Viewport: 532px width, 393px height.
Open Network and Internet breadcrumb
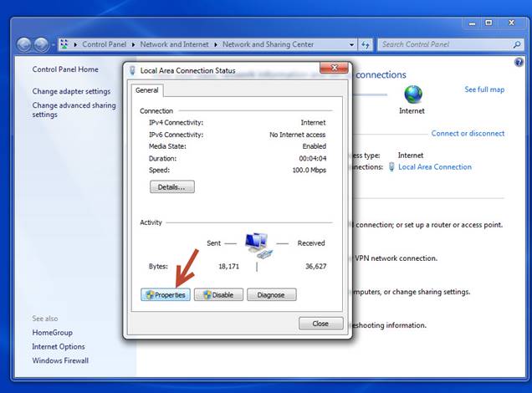coord(174,44)
